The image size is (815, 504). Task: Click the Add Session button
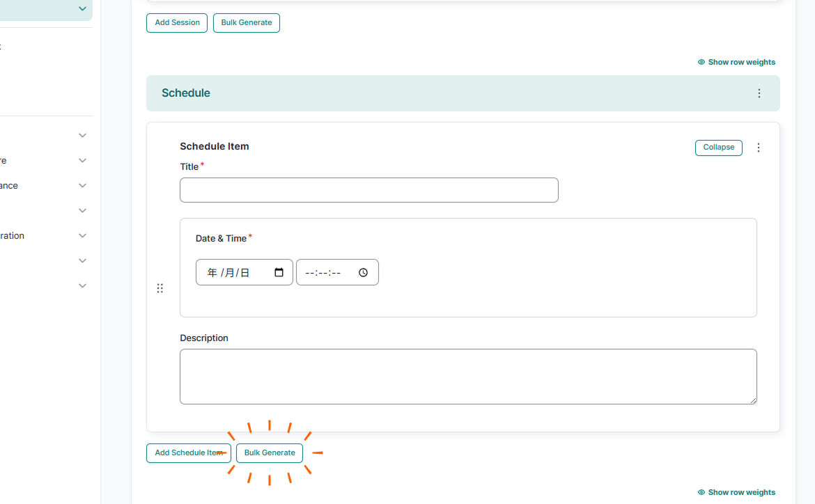click(x=177, y=23)
